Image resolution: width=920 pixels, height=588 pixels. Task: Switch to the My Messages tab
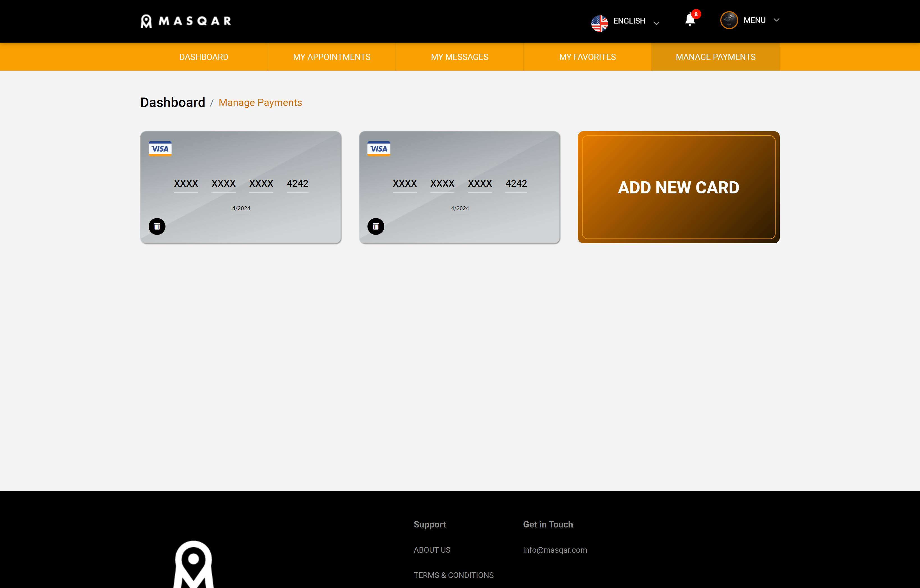click(x=459, y=57)
